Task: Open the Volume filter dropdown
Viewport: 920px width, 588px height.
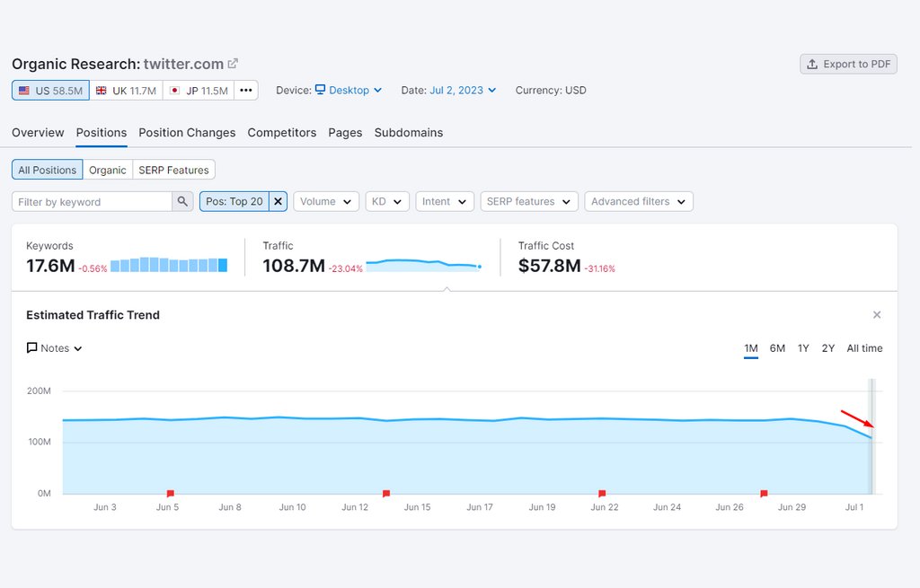Action: tap(326, 202)
